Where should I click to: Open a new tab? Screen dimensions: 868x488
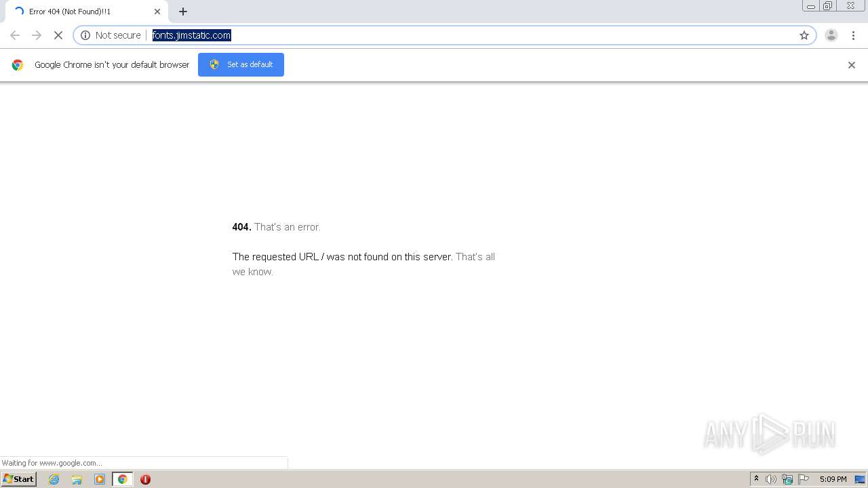183,12
